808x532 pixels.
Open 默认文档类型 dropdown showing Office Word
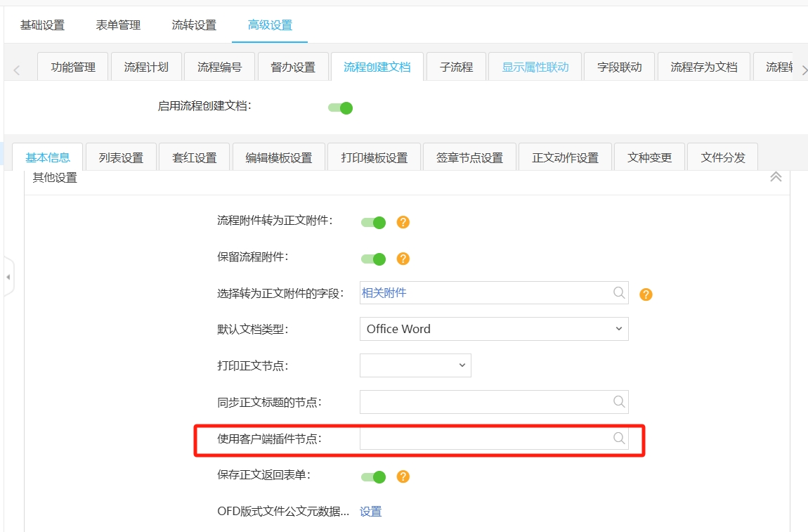click(494, 329)
